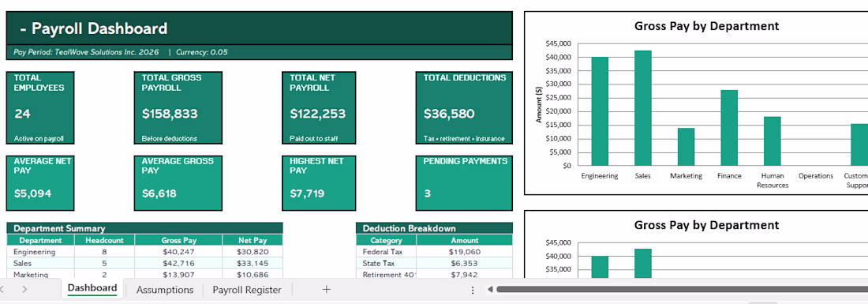Viewport: 868px width, 304px height.
Task: Select the Sales department row cell
Action: [40, 263]
